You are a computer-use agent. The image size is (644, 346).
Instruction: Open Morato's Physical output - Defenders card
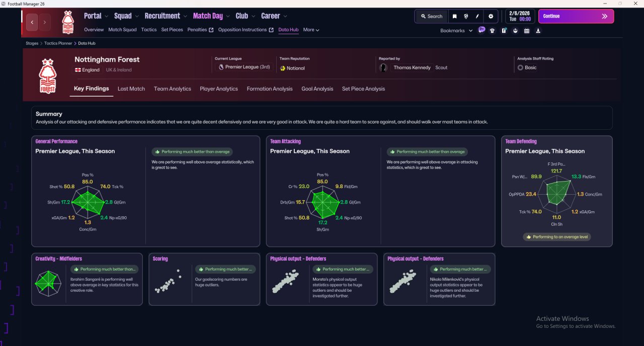click(x=321, y=279)
